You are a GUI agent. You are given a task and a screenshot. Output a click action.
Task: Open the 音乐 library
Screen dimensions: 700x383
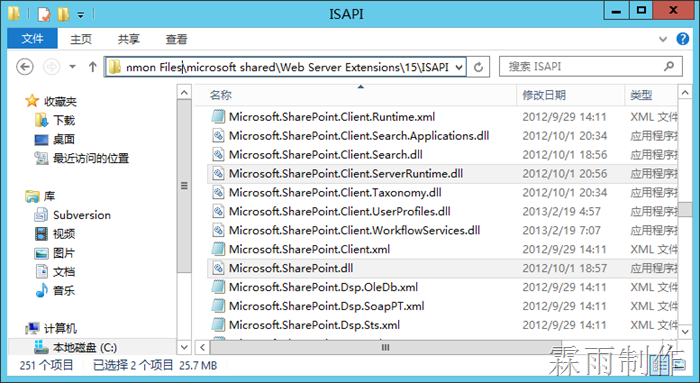point(64,291)
